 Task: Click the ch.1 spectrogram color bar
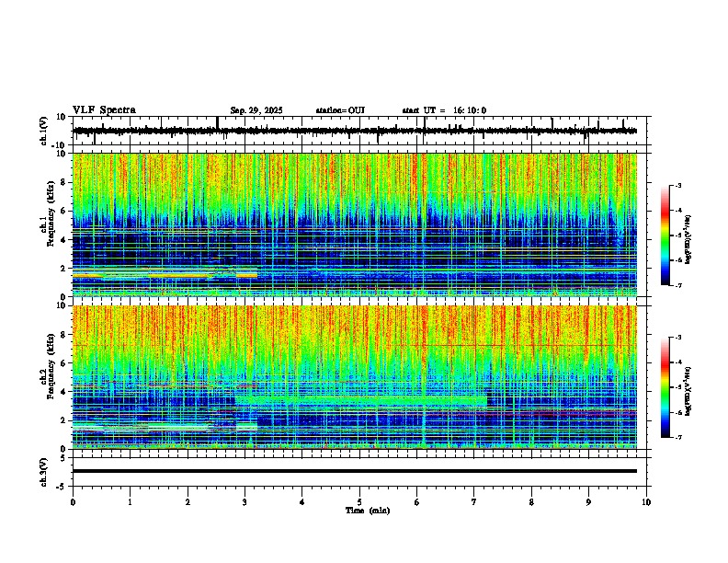click(665, 236)
